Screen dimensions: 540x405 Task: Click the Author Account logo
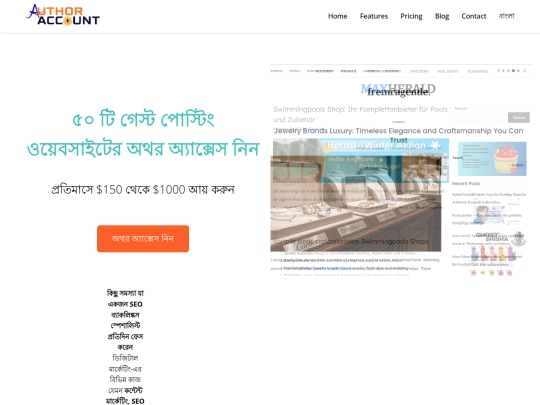point(63,15)
